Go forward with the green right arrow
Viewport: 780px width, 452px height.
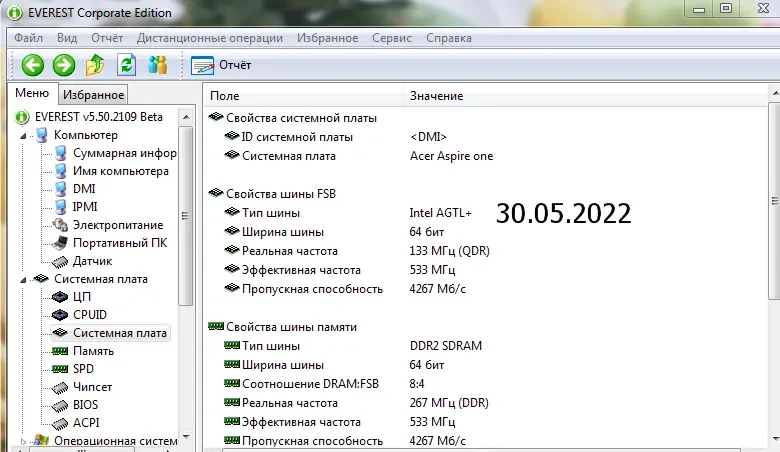pyautogui.click(x=64, y=65)
